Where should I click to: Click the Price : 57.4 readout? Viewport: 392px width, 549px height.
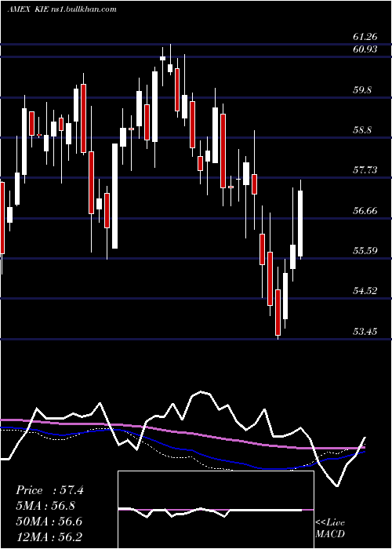tap(49, 490)
